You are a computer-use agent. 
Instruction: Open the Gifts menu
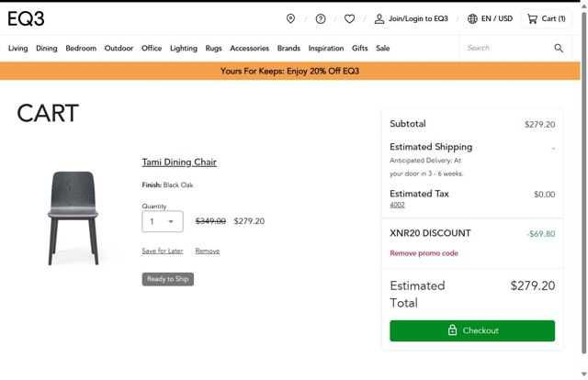click(359, 48)
